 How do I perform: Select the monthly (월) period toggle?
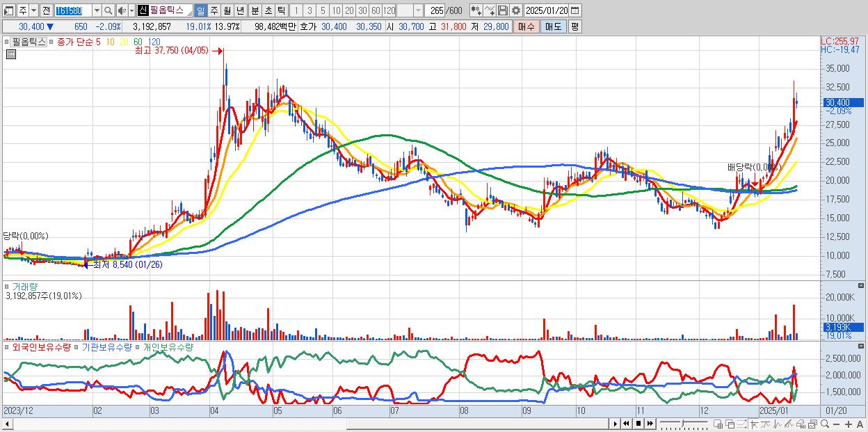click(227, 10)
